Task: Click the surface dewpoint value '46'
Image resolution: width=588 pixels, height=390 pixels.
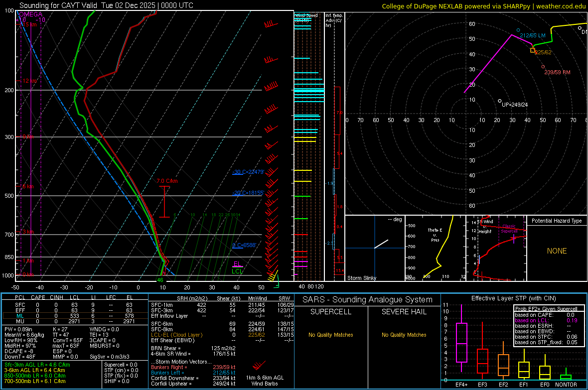Action: pyautogui.click(x=160, y=280)
